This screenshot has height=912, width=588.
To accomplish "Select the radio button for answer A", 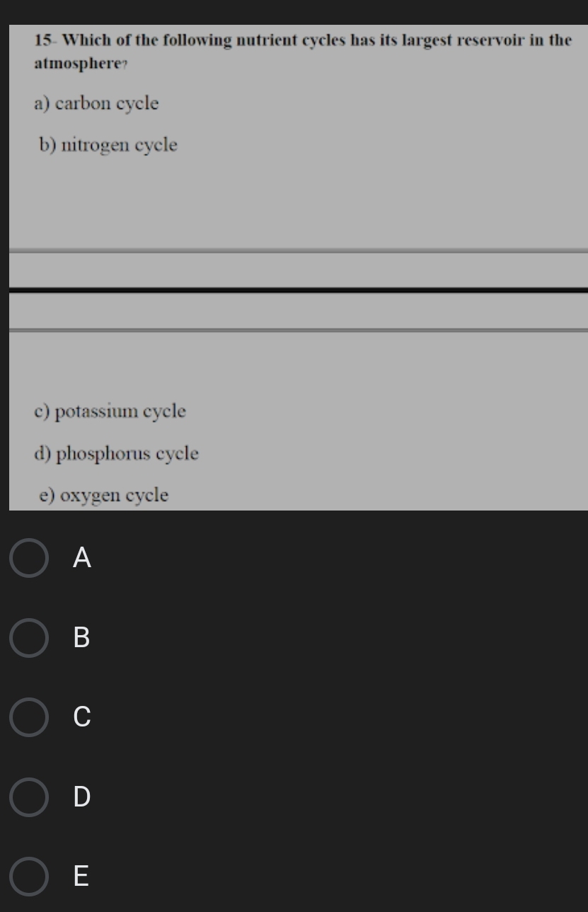I will click(29, 559).
